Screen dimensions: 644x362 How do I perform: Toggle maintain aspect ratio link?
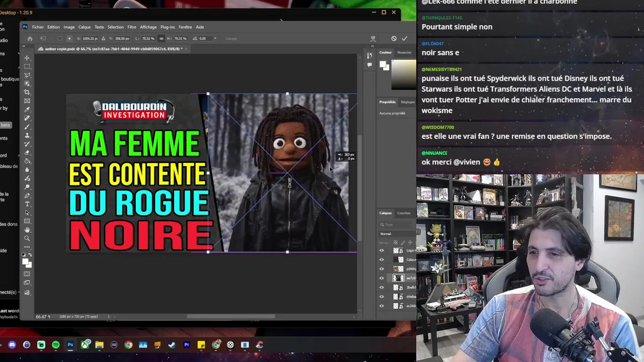pos(162,39)
